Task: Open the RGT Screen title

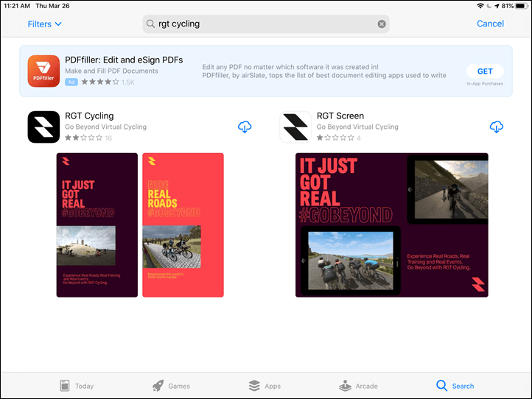Action: pyautogui.click(x=340, y=116)
